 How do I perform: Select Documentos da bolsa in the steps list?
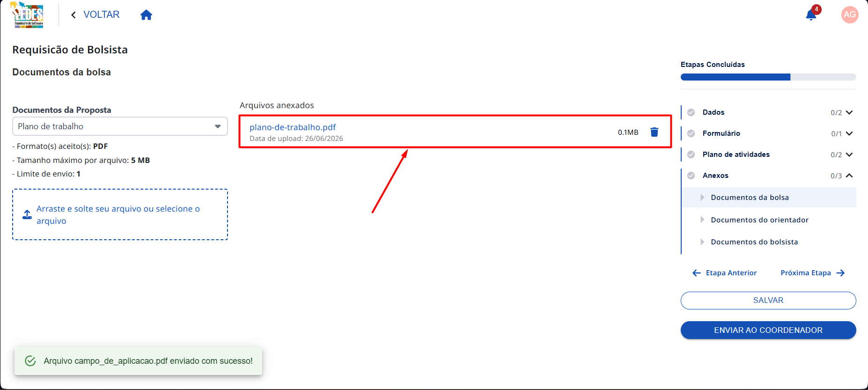(x=769, y=198)
